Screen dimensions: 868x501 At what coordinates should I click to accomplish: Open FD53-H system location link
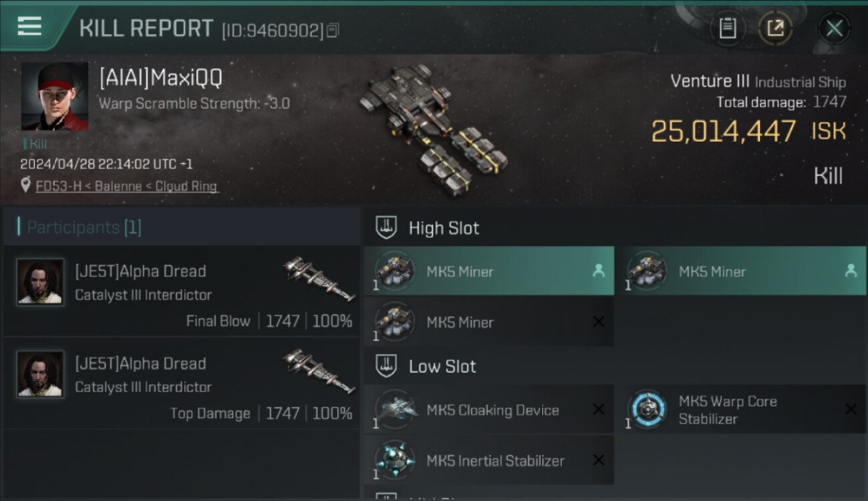(127, 186)
